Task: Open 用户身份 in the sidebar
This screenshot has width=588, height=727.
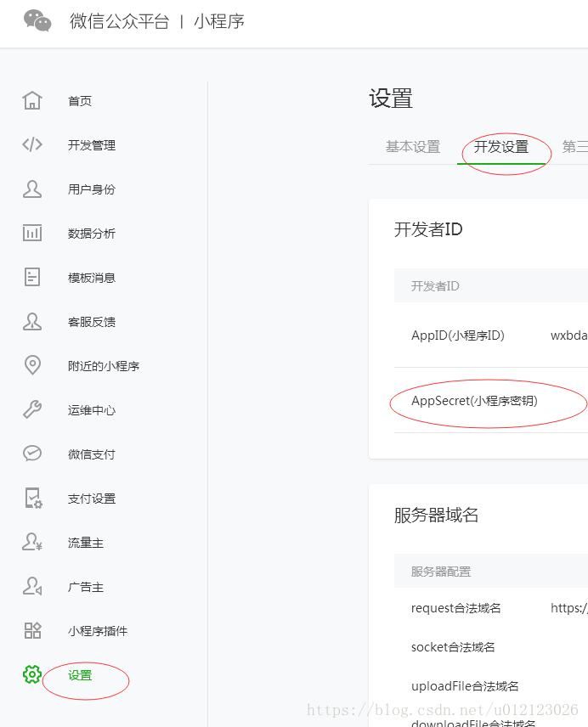Action: (92, 189)
